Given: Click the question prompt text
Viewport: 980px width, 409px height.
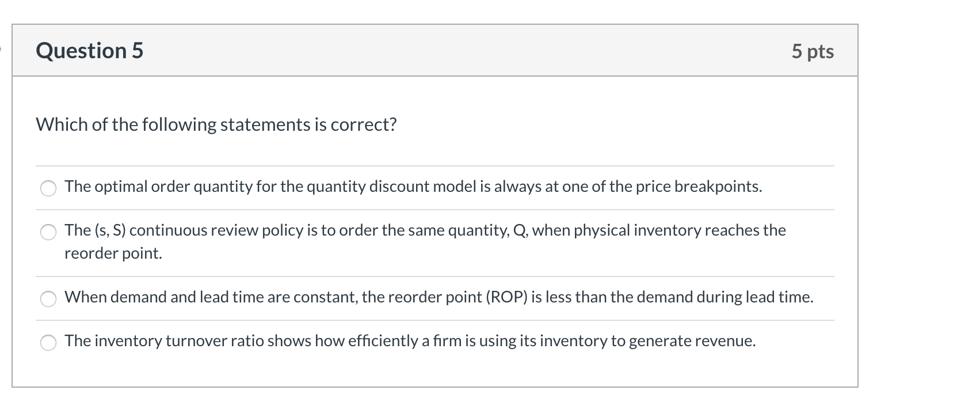Looking at the screenshot, I should coord(216,124).
